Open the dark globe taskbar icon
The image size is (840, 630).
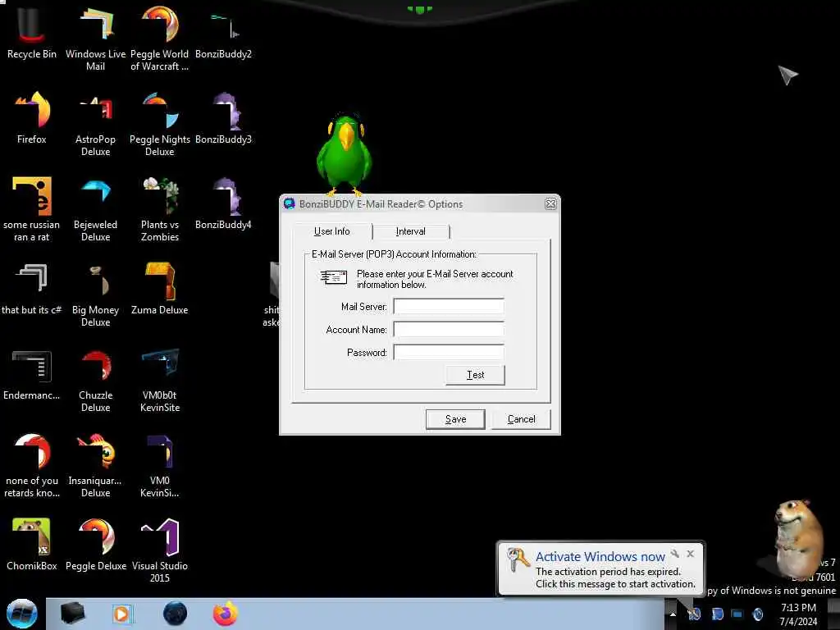click(176, 614)
